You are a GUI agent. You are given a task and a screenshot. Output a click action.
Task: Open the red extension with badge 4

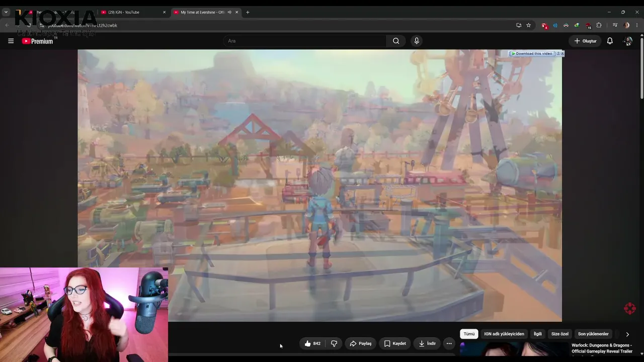tap(544, 25)
